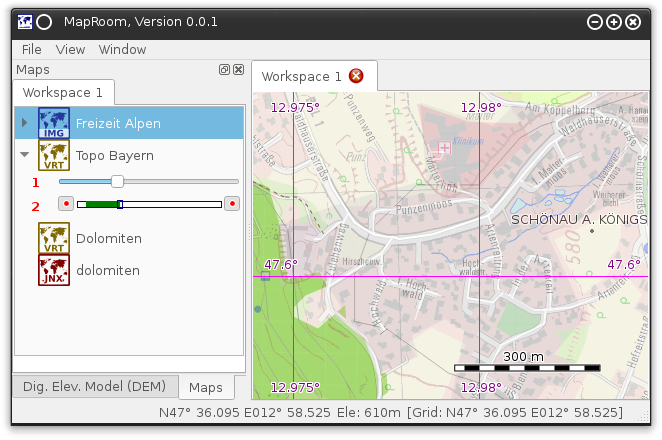Open the View menu
This screenshot has height=440, width=662.
point(70,49)
